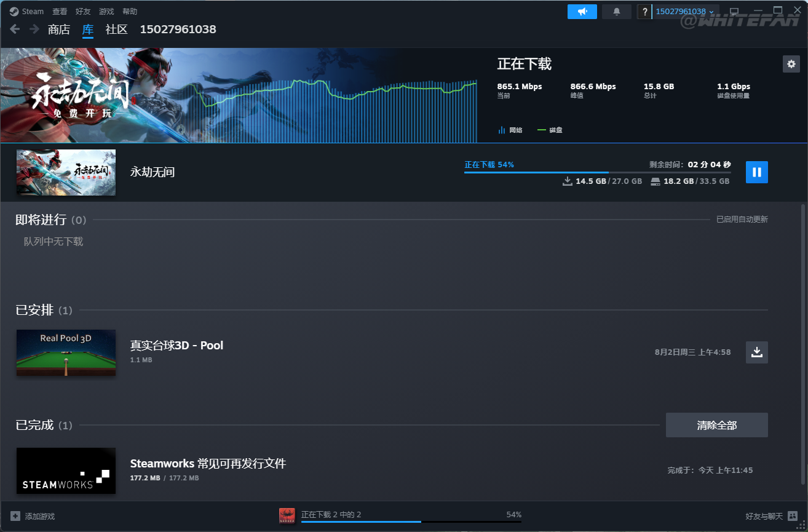Go forward with the right arrow
Screen dimensions: 808x532
tap(34, 29)
